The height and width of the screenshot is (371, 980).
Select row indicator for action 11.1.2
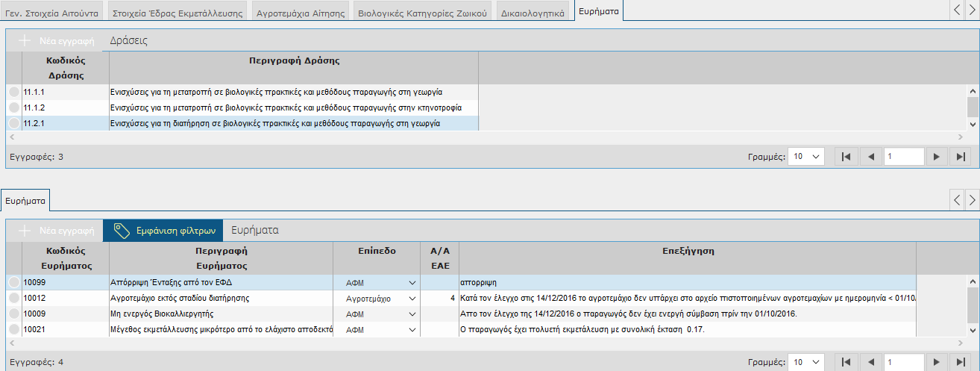[14, 107]
